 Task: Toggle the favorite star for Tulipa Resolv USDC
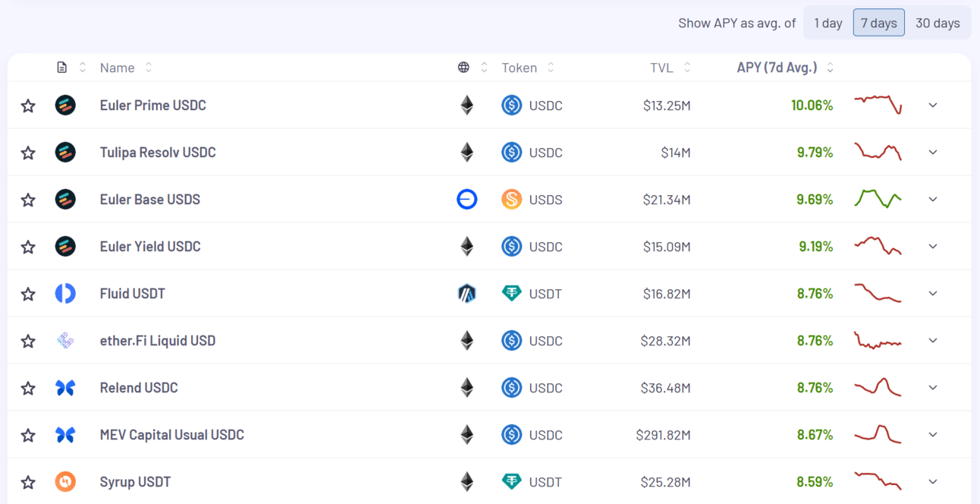[28, 153]
